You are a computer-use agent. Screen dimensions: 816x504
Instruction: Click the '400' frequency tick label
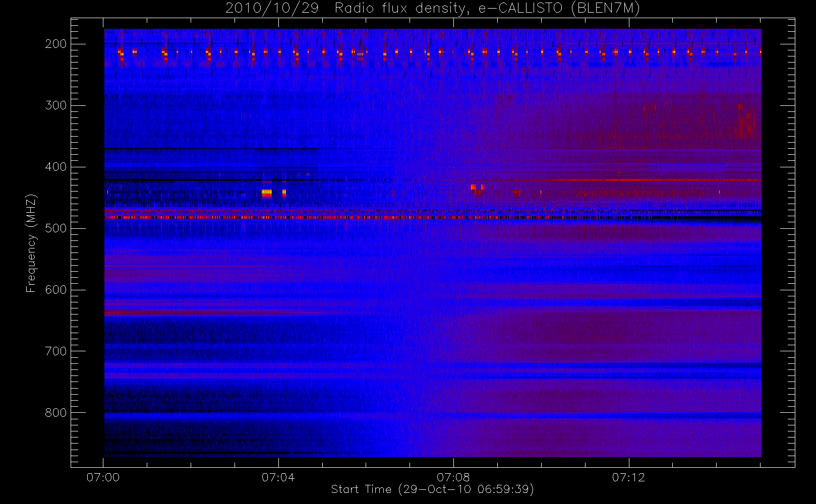click(x=55, y=167)
